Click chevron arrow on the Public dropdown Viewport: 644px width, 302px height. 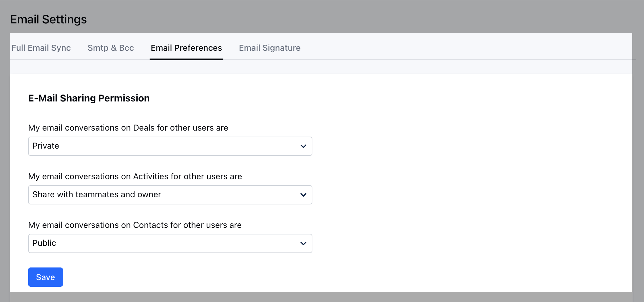point(303,243)
